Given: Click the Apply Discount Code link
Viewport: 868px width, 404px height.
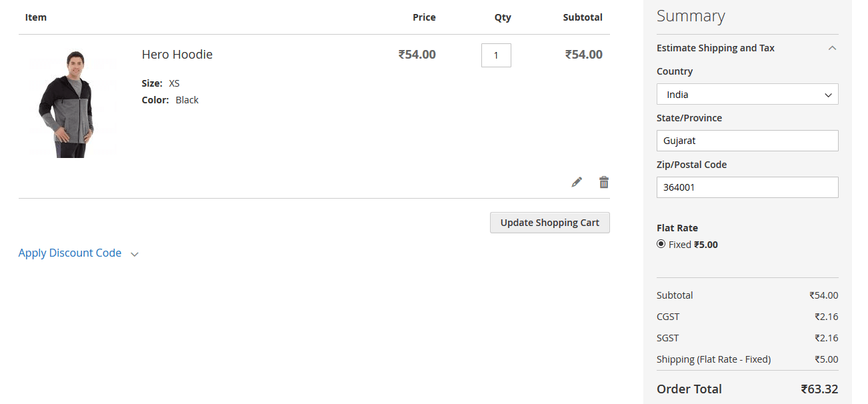Looking at the screenshot, I should (x=70, y=253).
